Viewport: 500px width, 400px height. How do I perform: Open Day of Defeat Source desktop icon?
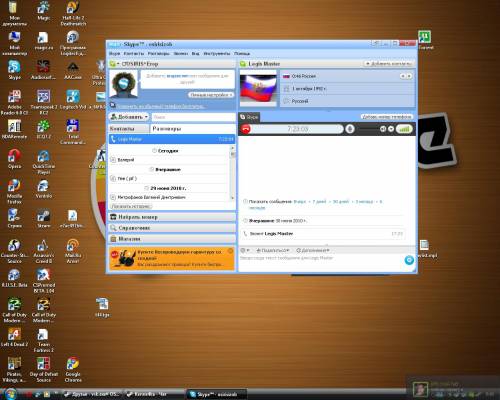pyautogui.click(x=43, y=369)
